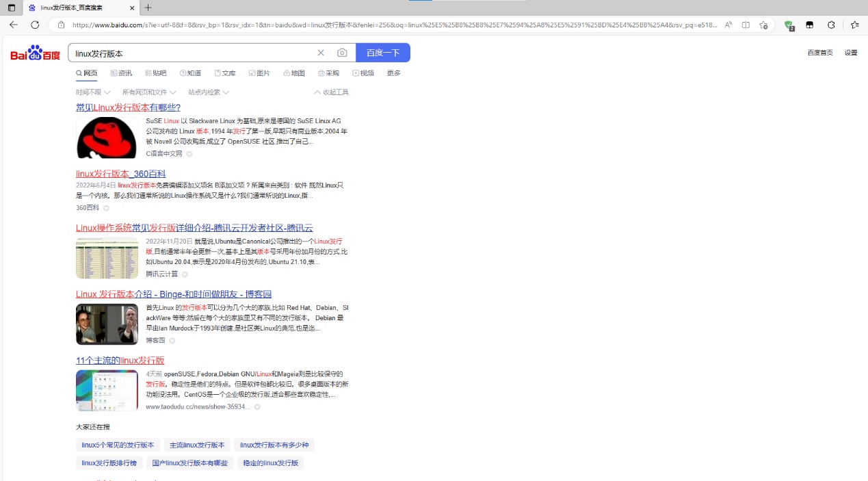Open dropdown icon next to C语言中文网 source
Viewport: 868px width, 481px height.
tap(189, 154)
